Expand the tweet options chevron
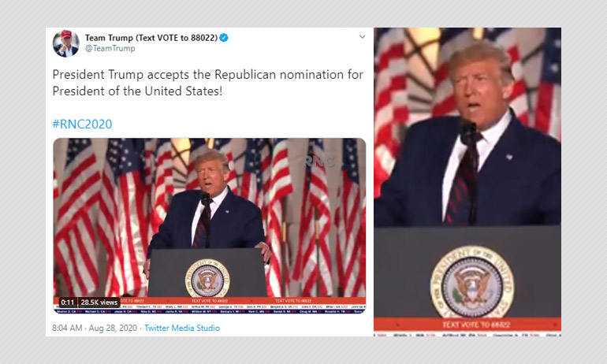607x364 pixels. [363, 37]
